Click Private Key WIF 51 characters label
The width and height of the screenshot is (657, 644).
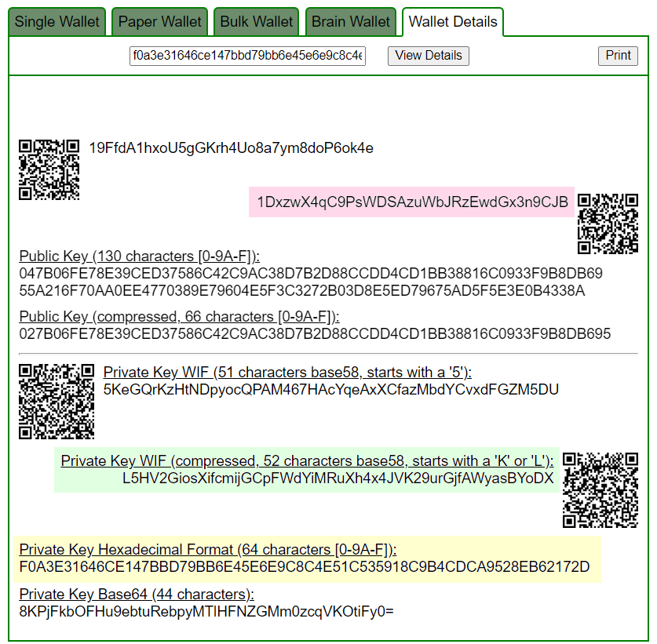coord(287,373)
